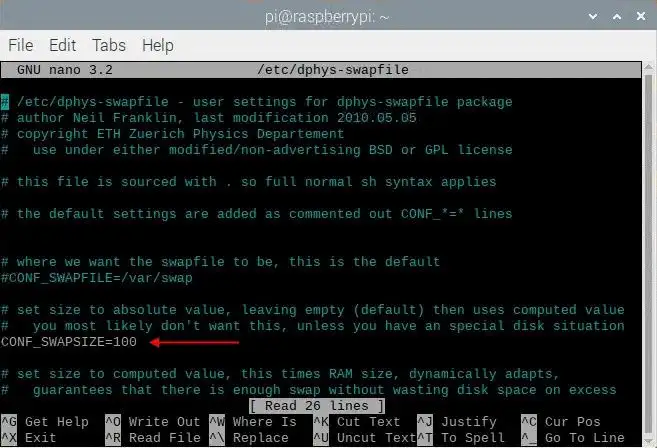657x448 pixels.
Task: Close the terminal window with X
Action: (641, 16)
